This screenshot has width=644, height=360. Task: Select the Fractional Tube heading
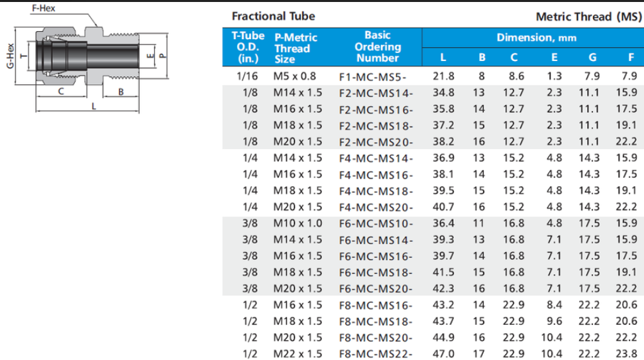(273, 16)
